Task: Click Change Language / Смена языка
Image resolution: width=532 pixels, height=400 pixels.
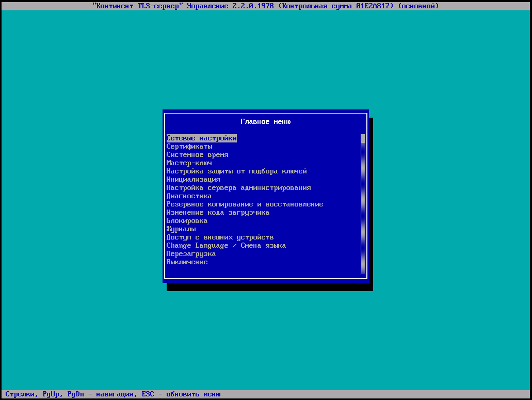Action: click(x=226, y=246)
